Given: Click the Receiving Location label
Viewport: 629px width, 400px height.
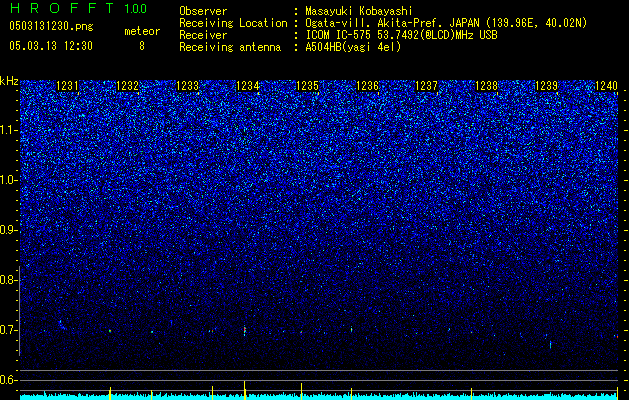Looking at the screenshot, I should pos(233,23).
